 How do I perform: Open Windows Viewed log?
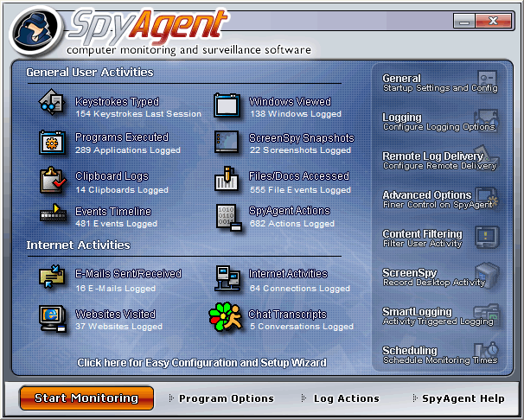coord(290,101)
